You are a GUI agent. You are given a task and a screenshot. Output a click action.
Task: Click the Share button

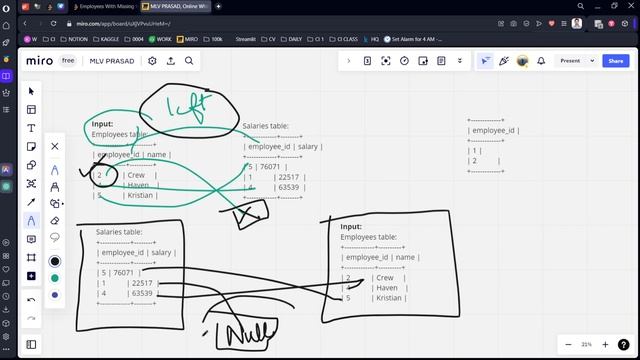[616, 61]
